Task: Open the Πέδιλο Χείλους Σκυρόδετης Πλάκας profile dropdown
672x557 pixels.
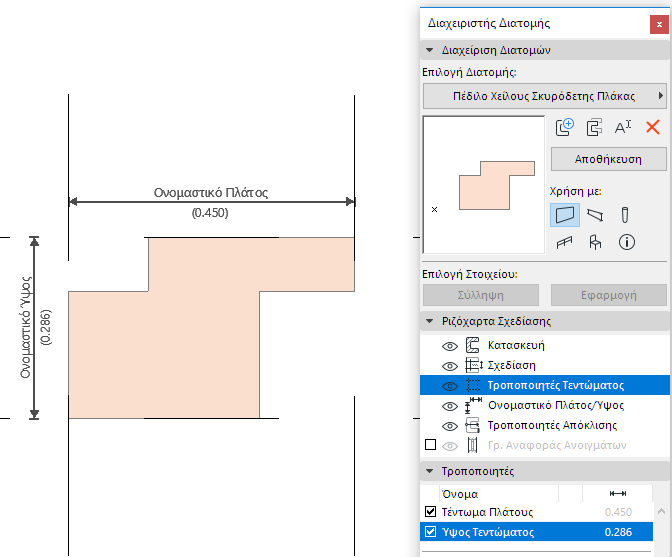Action: tap(545, 96)
